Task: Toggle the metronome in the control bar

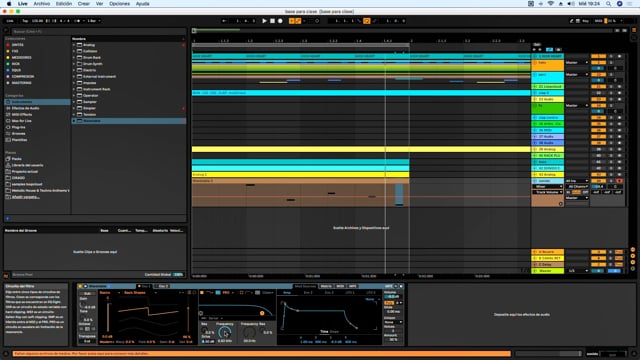Action: click(x=78, y=21)
